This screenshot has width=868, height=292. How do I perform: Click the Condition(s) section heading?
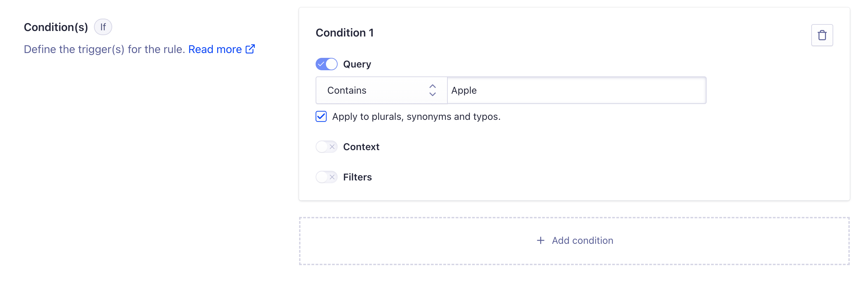coord(56,27)
